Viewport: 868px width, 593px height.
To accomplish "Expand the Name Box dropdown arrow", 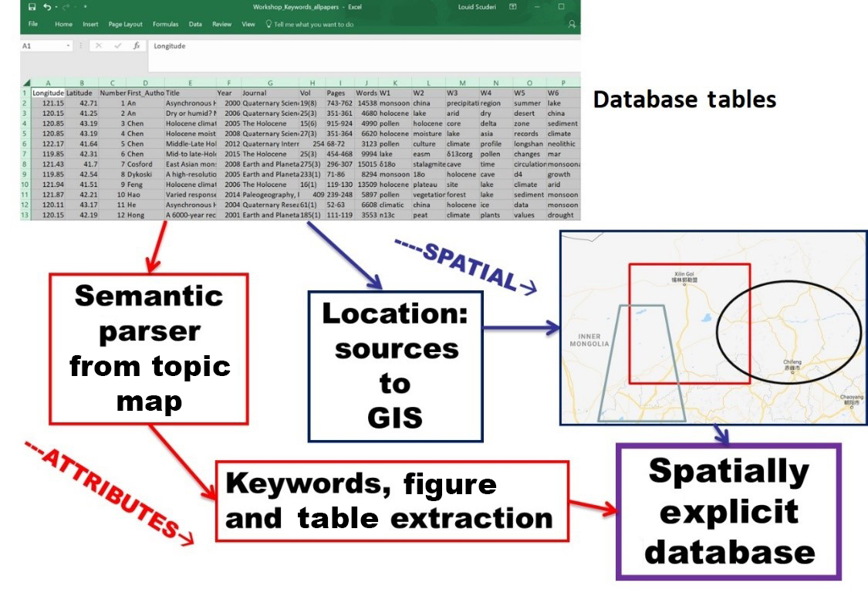I will (x=69, y=46).
